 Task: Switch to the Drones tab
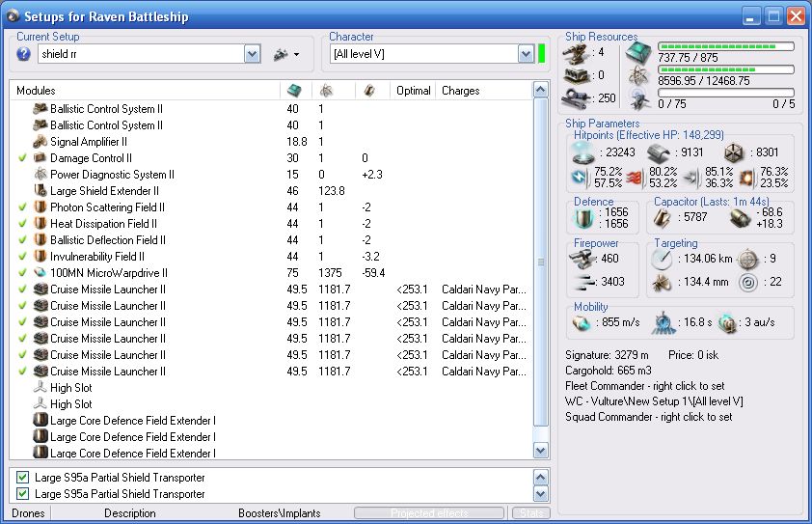(x=29, y=513)
